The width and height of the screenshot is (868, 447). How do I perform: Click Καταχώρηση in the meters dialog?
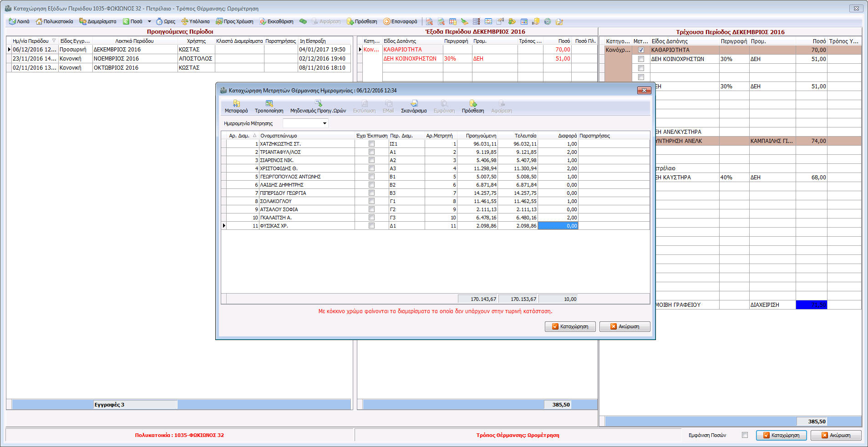[x=570, y=326]
